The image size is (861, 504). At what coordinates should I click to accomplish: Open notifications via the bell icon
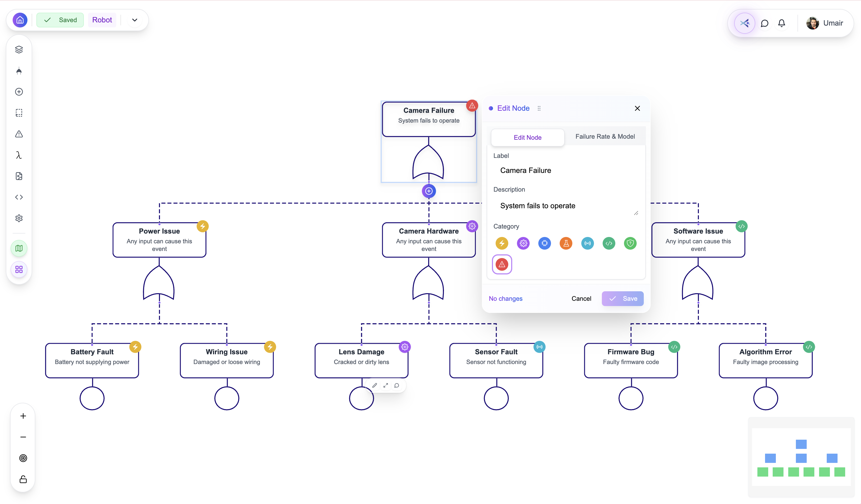click(781, 23)
